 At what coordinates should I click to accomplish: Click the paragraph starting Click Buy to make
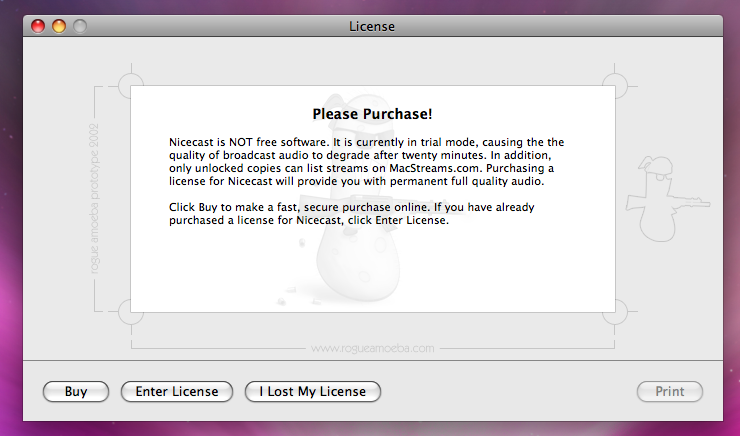pos(352,214)
